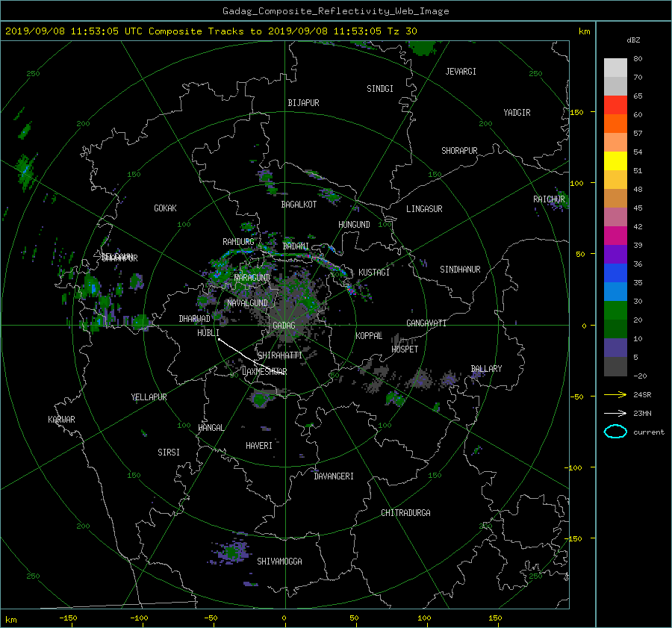Pick the magenta 39-42 dBZ swatch
This screenshot has height=628, width=672.
615,236
